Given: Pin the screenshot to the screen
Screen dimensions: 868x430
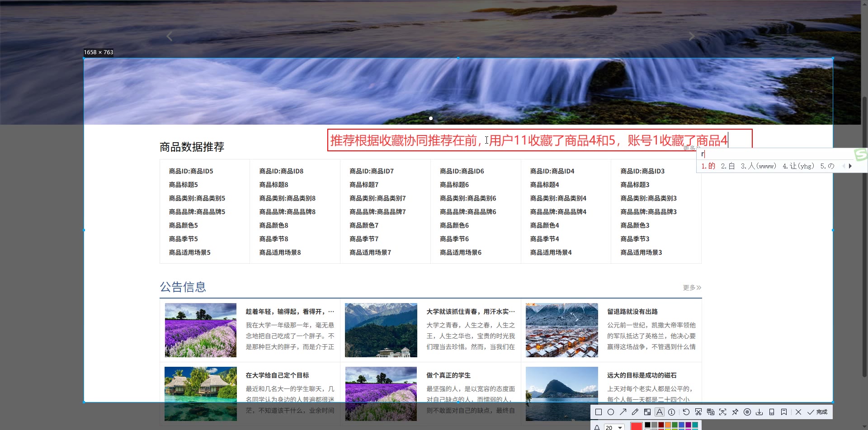Looking at the screenshot, I should [x=735, y=412].
